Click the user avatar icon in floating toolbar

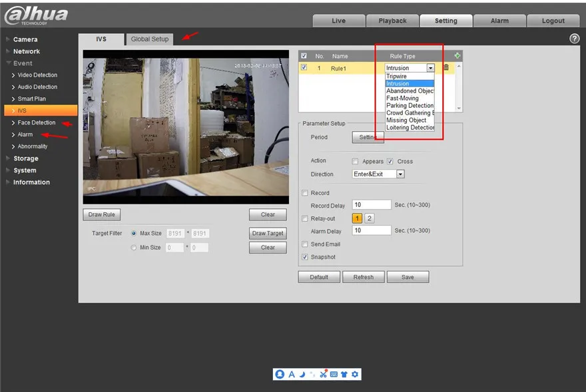tap(280, 374)
